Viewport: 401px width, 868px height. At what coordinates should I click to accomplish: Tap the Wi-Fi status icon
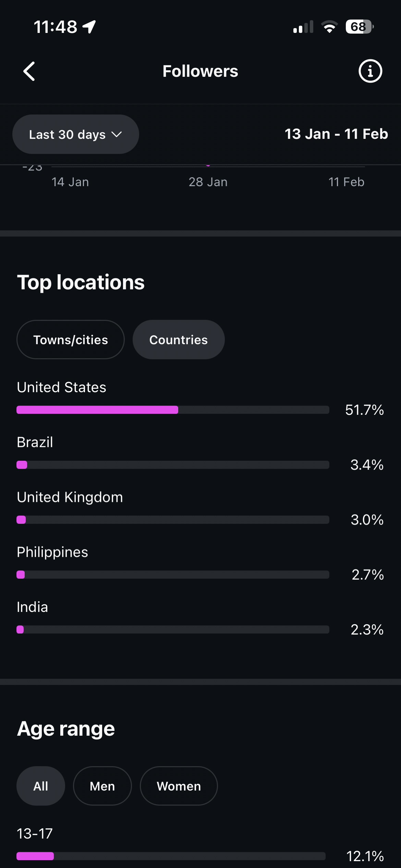329,27
